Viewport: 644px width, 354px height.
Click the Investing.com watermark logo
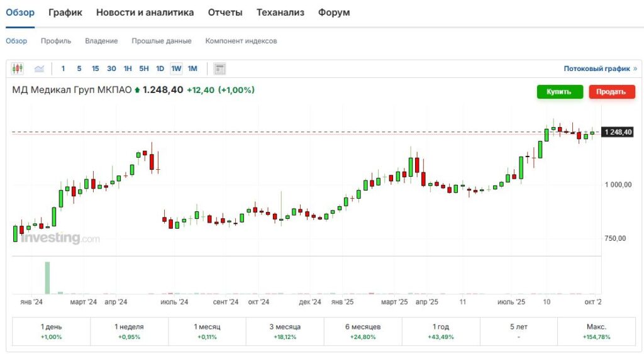coord(60,238)
